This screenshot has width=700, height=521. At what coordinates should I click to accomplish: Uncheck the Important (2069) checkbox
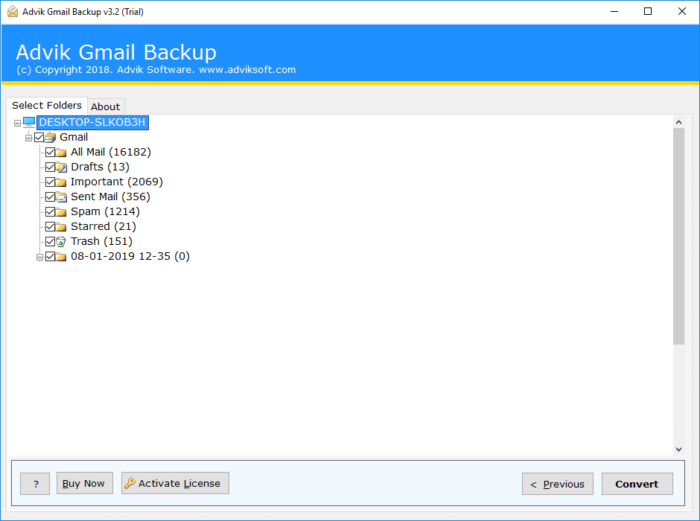coord(50,182)
